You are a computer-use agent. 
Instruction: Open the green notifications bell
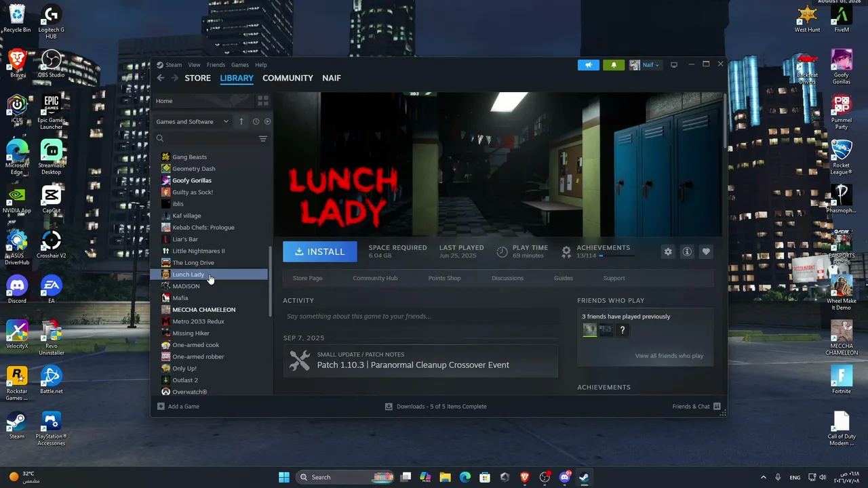coord(614,65)
